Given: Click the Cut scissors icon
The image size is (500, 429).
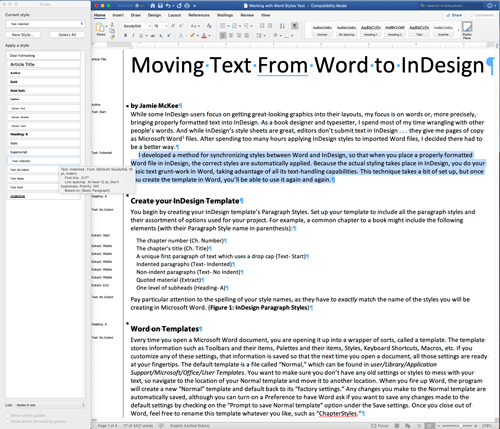Looking at the screenshot, I should coord(112,25).
